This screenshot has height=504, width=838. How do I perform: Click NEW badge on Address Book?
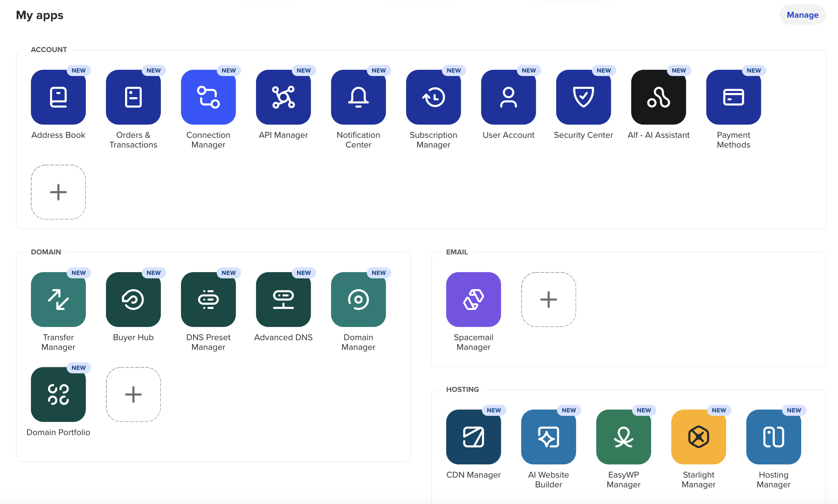coord(79,70)
